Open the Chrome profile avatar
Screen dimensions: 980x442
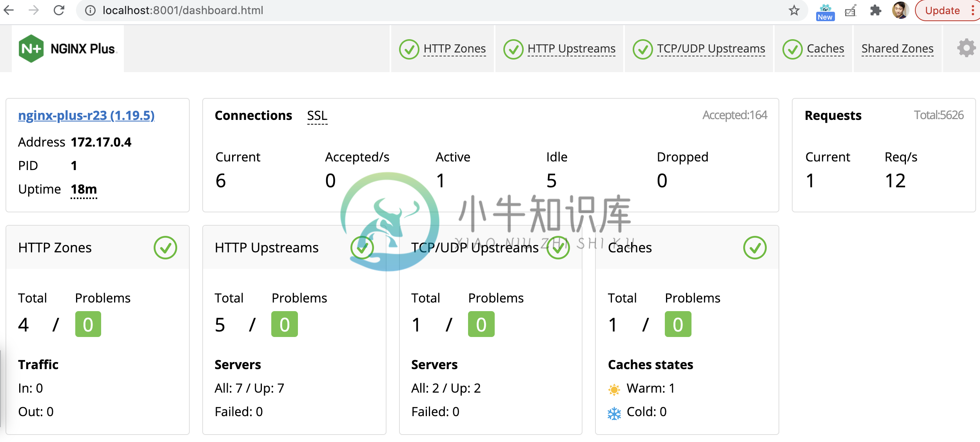tap(900, 10)
